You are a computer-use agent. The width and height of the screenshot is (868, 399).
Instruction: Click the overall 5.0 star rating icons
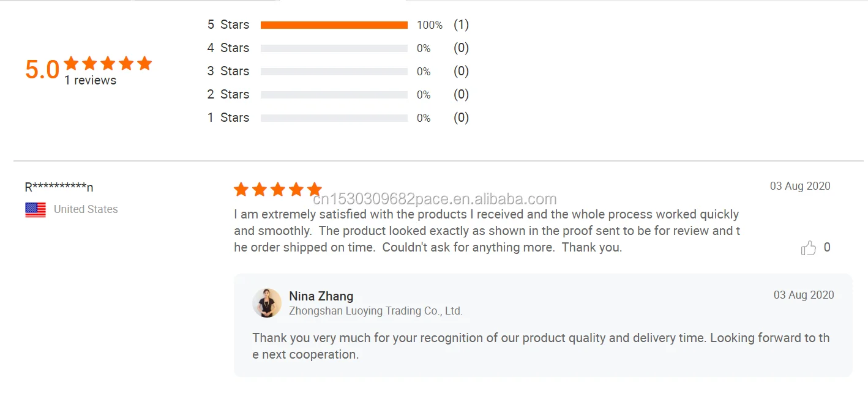pos(108,64)
